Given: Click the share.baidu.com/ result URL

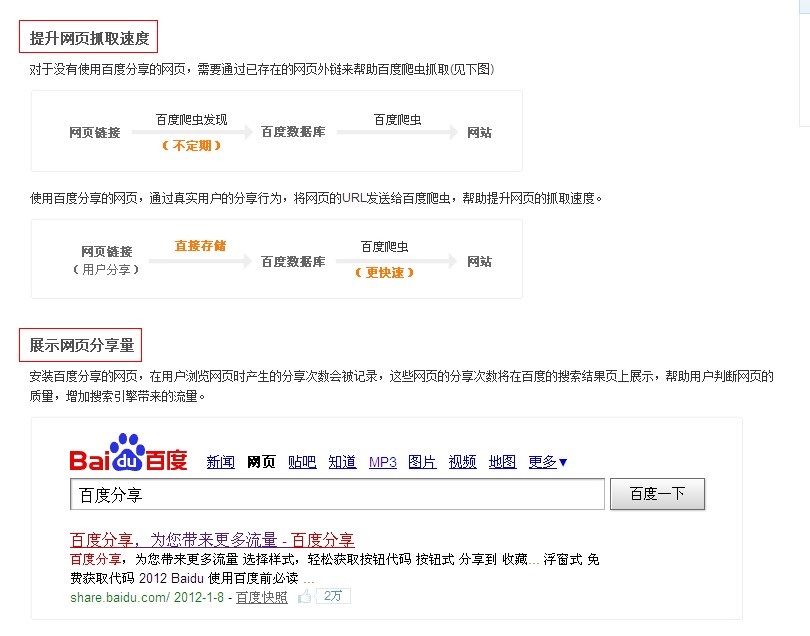Looking at the screenshot, I should 119,598.
